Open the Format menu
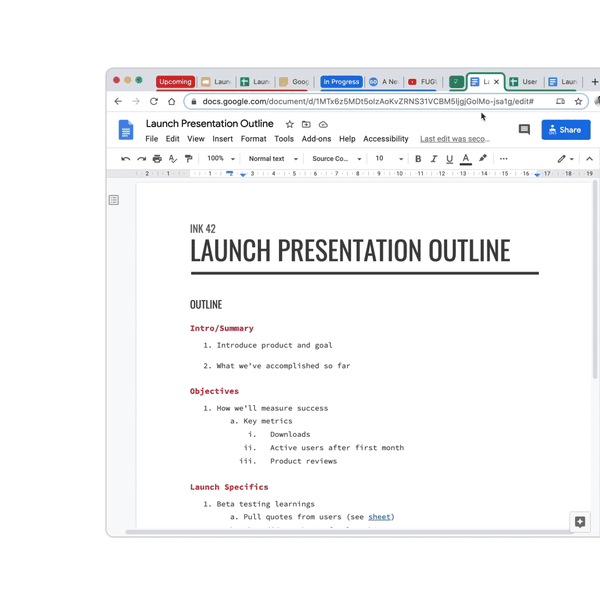The image size is (600, 600). coord(253,139)
